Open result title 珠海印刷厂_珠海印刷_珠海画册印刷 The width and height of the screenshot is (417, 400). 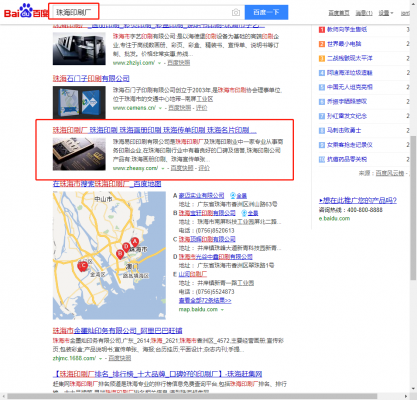[x=155, y=130]
